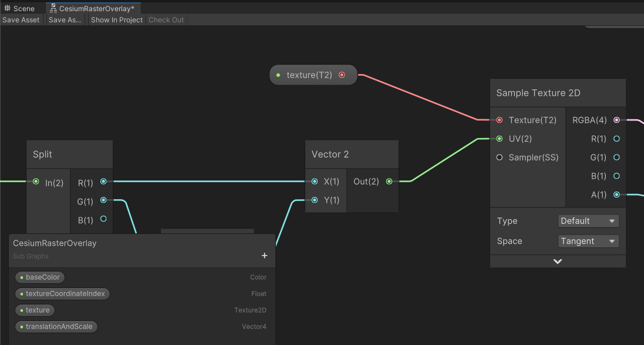
Task: Select the Split node title
Action: pos(42,154)
